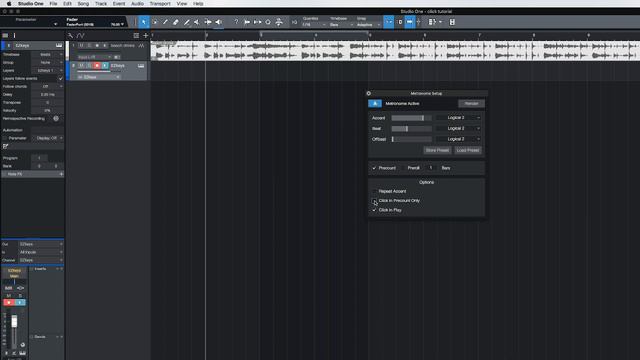The image size is (640, 360).
Task: Select the Arrow tool in the toolbar
Action: click(x=144, y=22)
